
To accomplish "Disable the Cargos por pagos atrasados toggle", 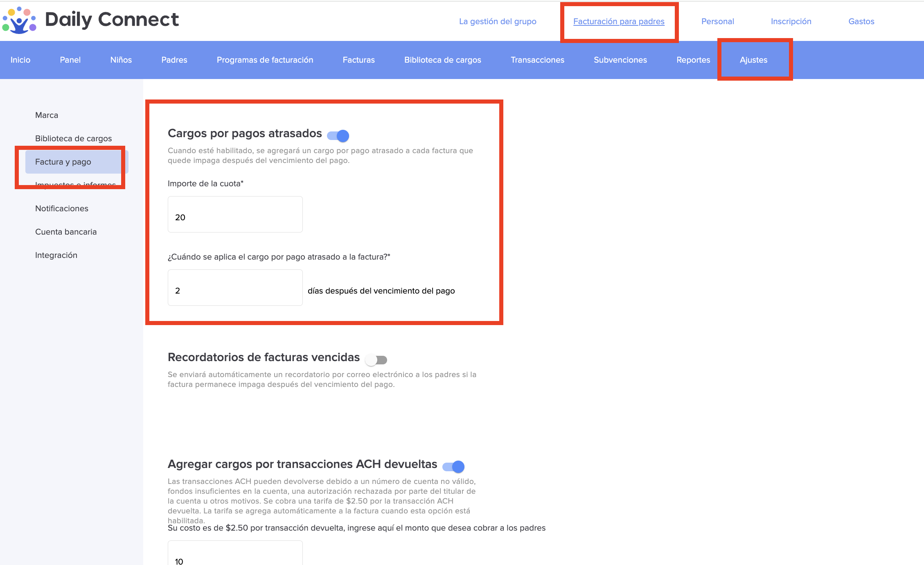I will (x=338, y=136).
